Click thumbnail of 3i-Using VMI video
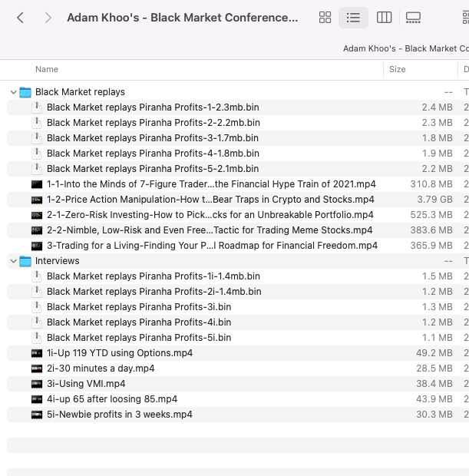The image size is (469, 476). [x=37, y=384]
